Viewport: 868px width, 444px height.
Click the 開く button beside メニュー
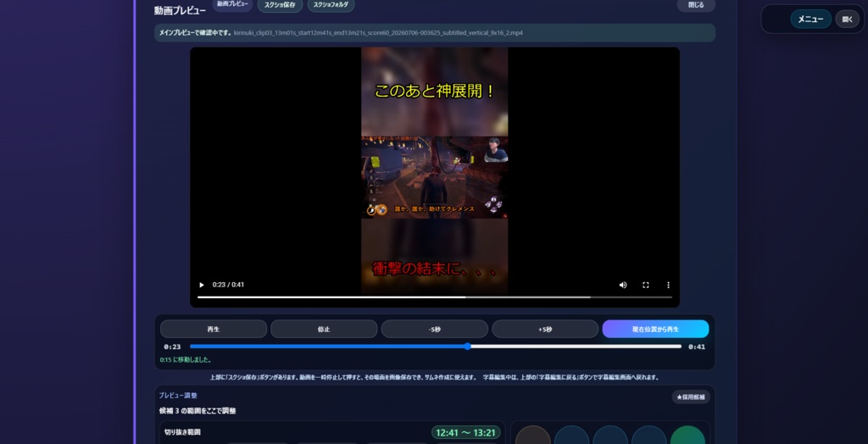[x=848, y=19]
